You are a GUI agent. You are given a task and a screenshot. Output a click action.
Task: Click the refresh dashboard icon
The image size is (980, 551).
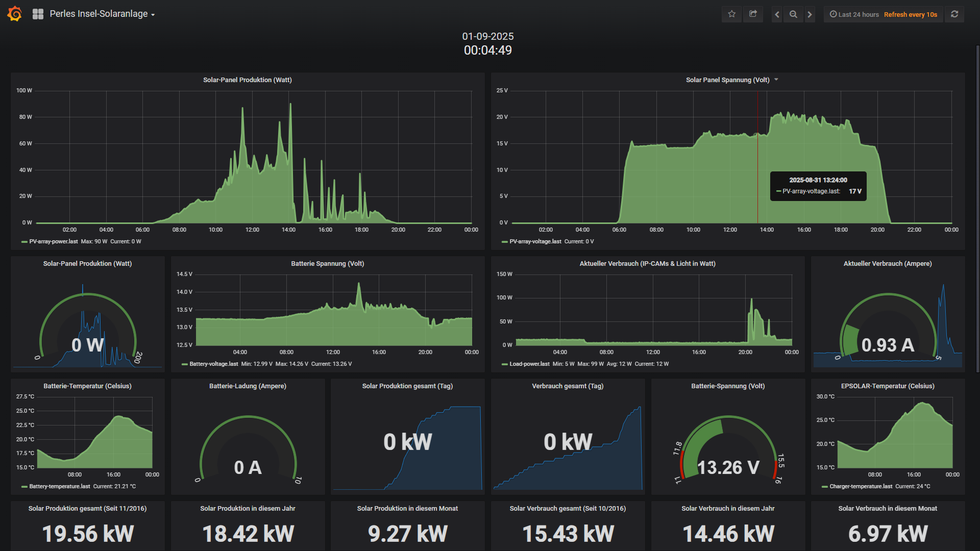pos(954,14)
